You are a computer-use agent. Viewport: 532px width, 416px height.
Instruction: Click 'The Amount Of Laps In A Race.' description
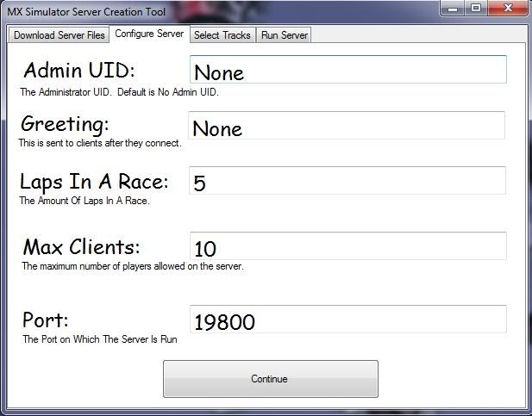coord(84,201)
